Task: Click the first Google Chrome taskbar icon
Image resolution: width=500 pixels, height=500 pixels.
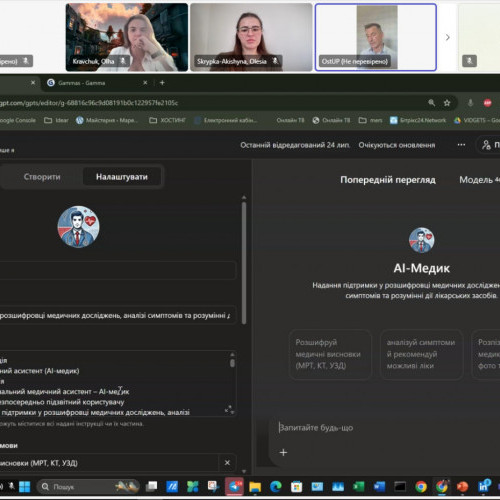Action: 421,487
